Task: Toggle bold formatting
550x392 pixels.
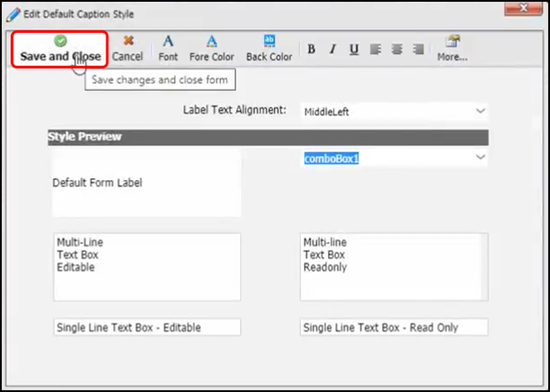Action: click(312, 49)
